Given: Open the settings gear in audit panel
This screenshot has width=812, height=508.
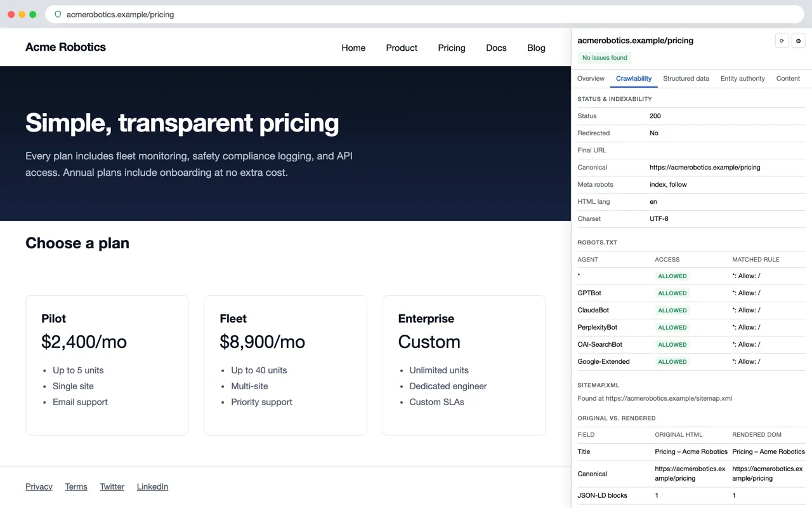Looking at the screenshot, I should pos(799,41).
